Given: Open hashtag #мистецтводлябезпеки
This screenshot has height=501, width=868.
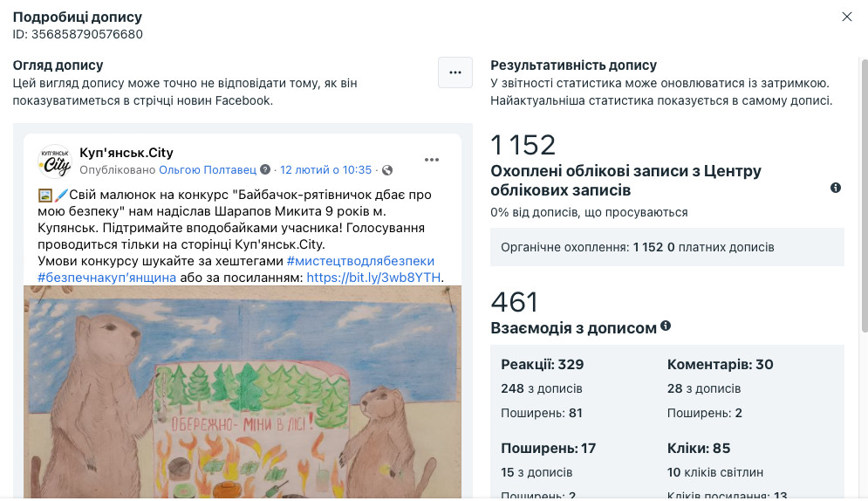Looking at the screenshot, I should [x=360, y=261].
